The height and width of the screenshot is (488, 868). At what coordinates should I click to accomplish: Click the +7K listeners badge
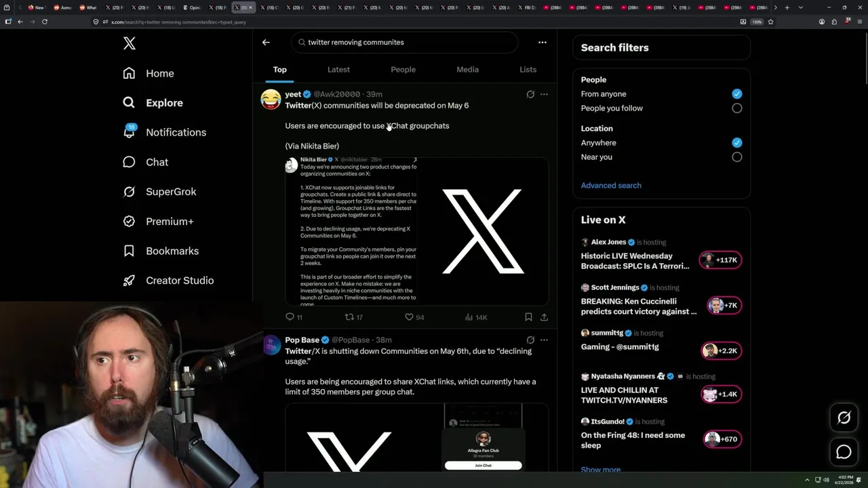[x=724, y=306]
